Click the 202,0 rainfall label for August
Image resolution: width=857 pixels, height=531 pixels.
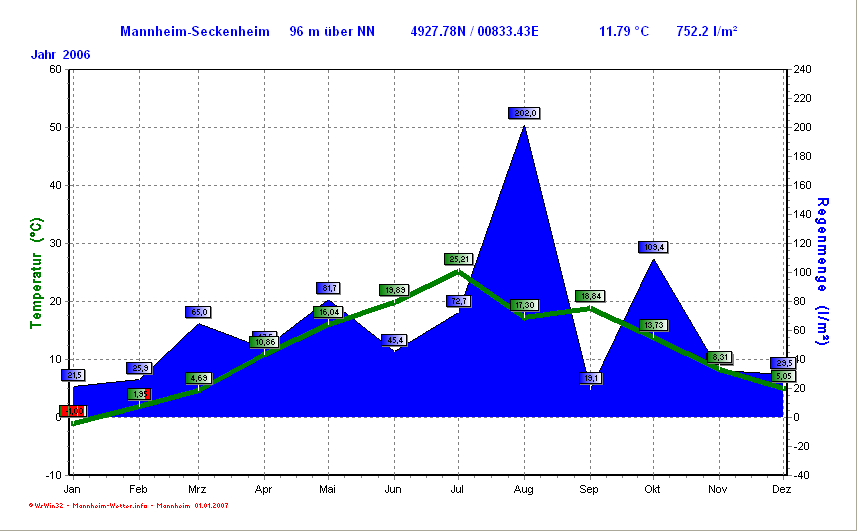pos(524,113)
